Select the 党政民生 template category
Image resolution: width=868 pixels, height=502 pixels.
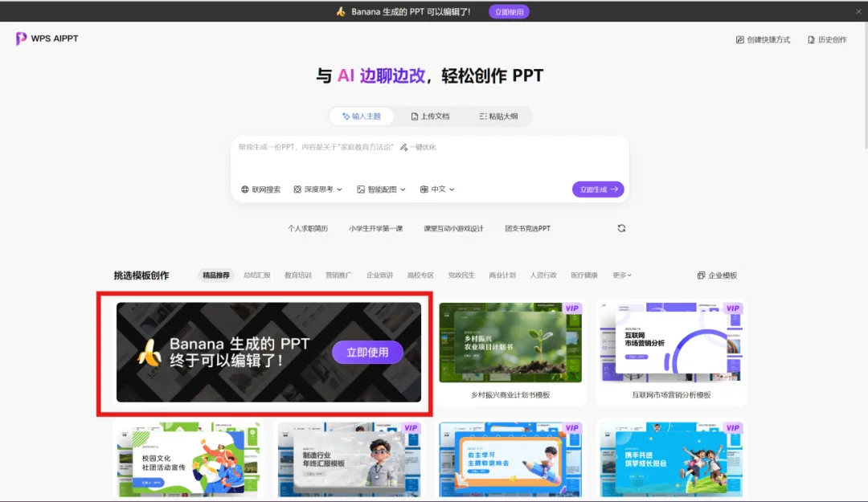461,275
